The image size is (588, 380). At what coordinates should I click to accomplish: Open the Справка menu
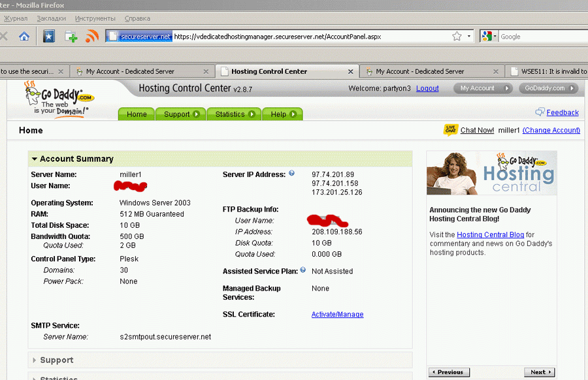tap(137, 18)
